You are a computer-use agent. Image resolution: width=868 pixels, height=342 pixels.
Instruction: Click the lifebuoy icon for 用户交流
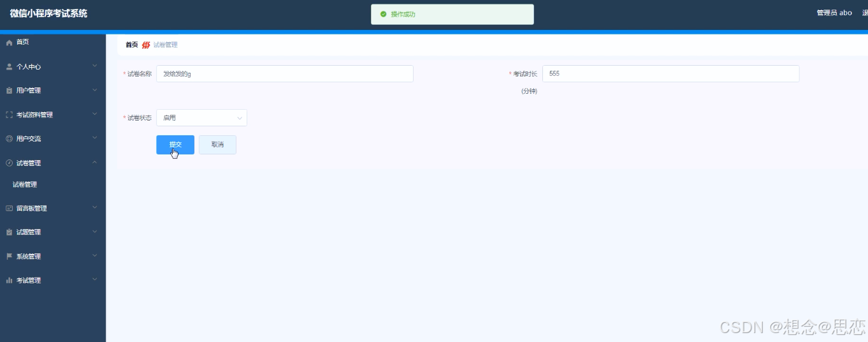[x=9, y=138]
